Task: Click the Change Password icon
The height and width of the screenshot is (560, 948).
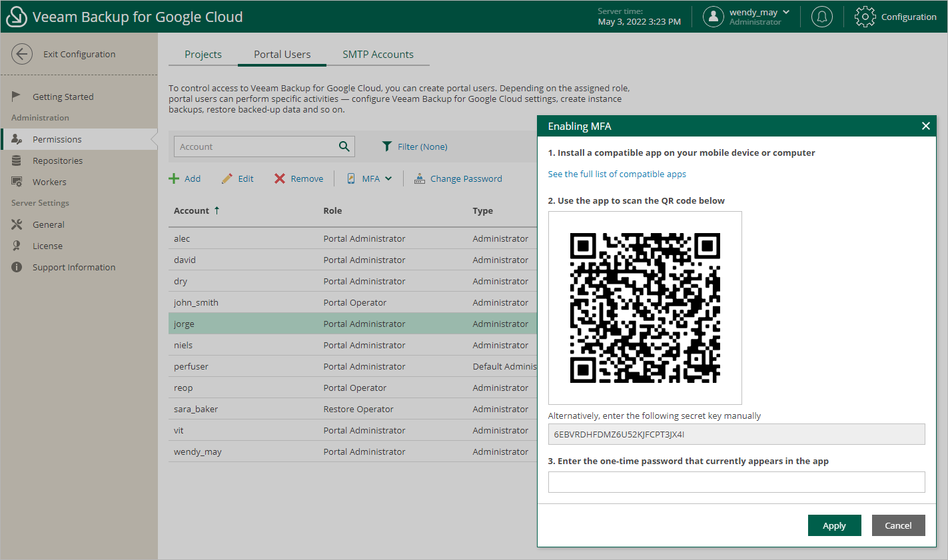Action: pos(420,178)
